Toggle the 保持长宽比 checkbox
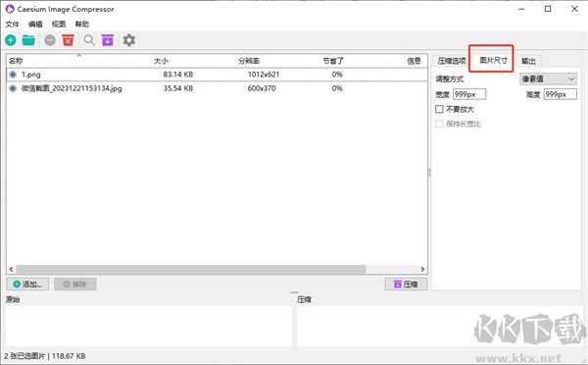The height and width of the screenshot is (365, 588). (439, 124)
